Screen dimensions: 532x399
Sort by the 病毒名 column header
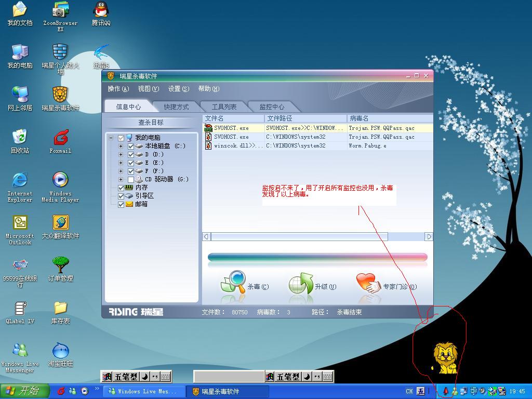click(x=390, y=118)
